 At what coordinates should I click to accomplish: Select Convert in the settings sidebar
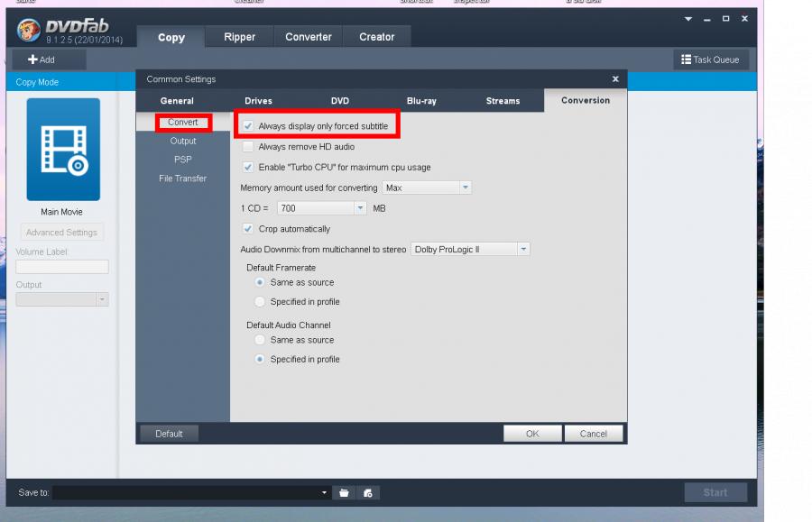pos(183,122)
